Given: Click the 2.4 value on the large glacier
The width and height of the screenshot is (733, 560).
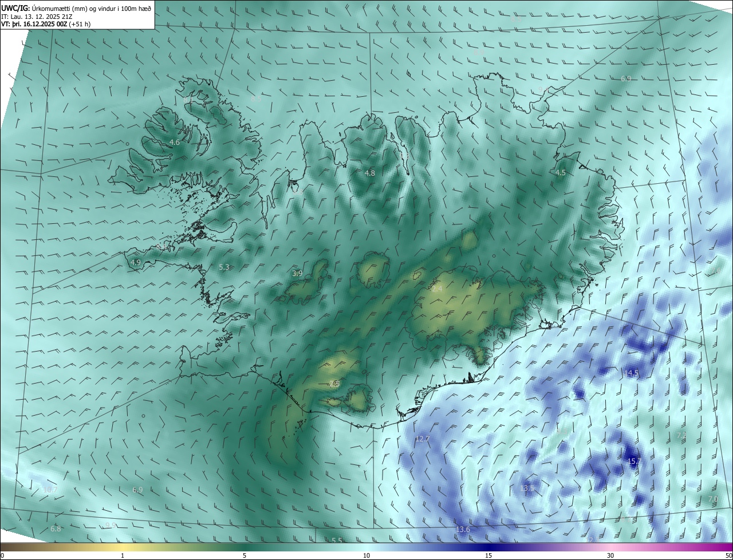Looking at the screenshot, I should tap(437, 289).
